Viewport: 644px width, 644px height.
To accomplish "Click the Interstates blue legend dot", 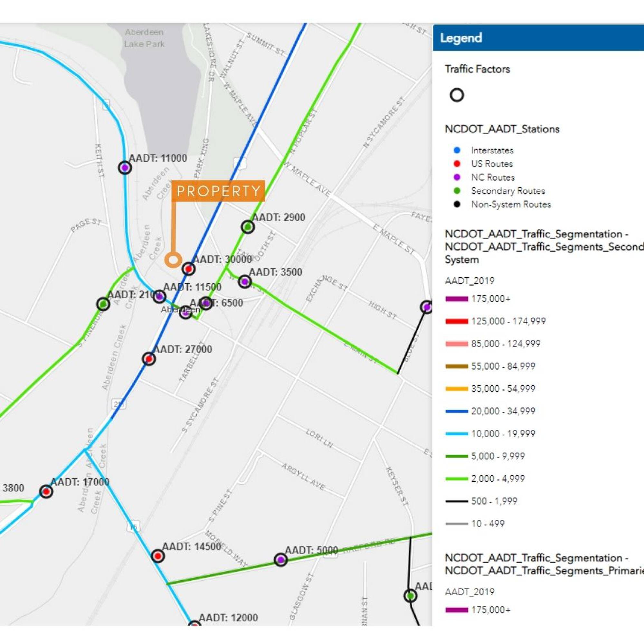I will 457,150.
